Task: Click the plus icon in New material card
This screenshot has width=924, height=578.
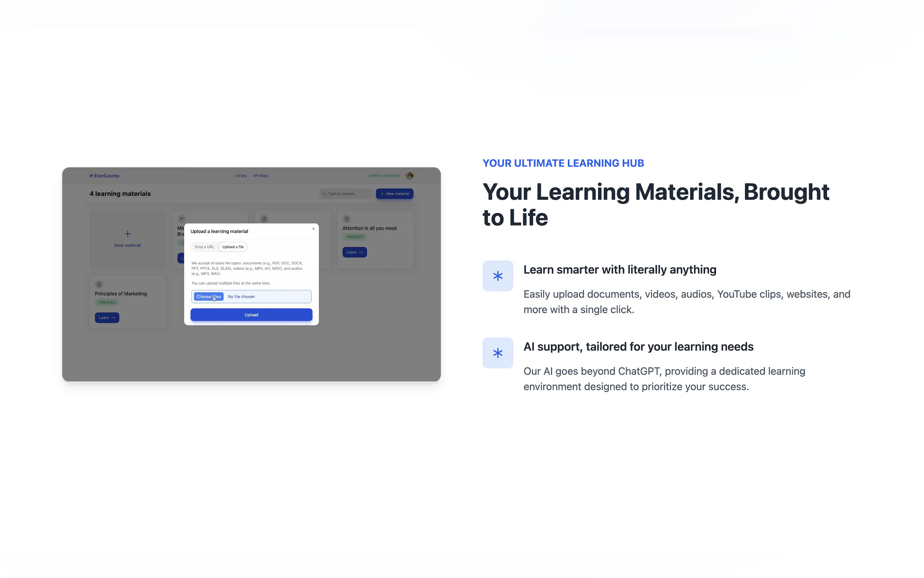Action: click(x=128, y=234)
